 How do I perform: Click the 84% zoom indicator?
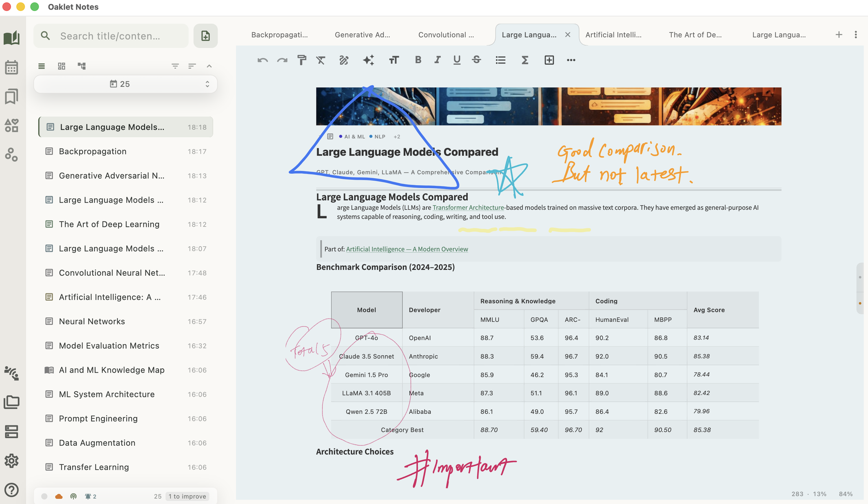click(846, 494)
